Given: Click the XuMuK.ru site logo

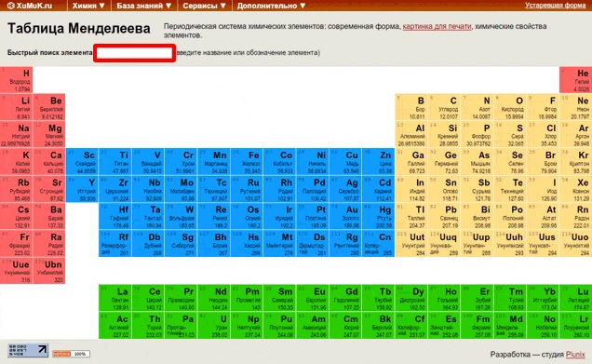Looking at the screenshot, I should pyautogui.click(x=30, y=6).
